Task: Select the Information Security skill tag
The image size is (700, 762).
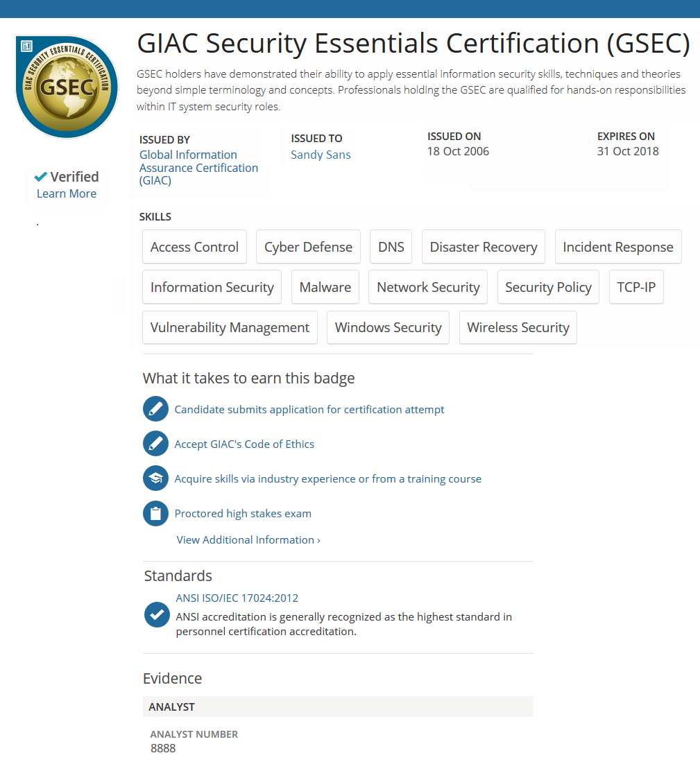Action: (x=212, y=287)
